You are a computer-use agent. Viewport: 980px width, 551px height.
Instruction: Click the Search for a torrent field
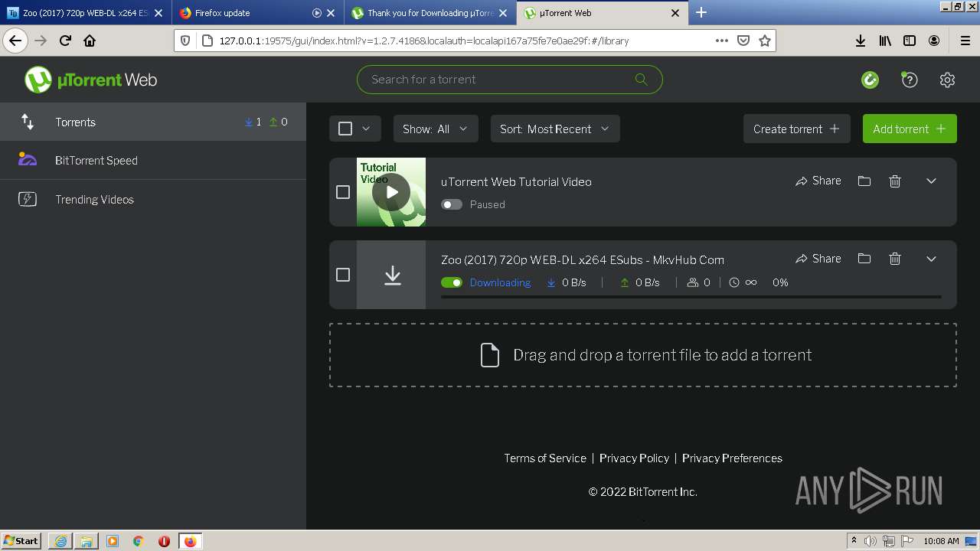(x=509, y=79)
